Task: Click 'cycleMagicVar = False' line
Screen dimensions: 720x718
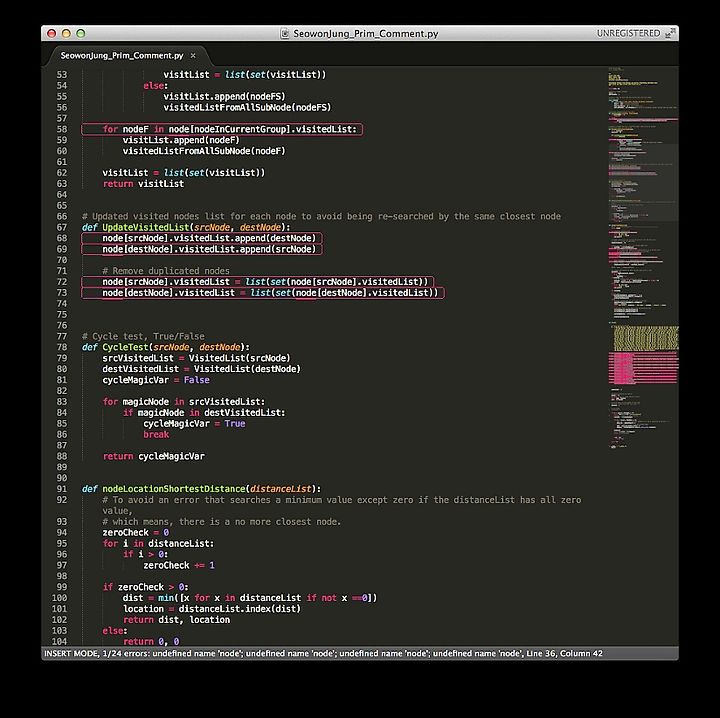Action: pos(156,380)
